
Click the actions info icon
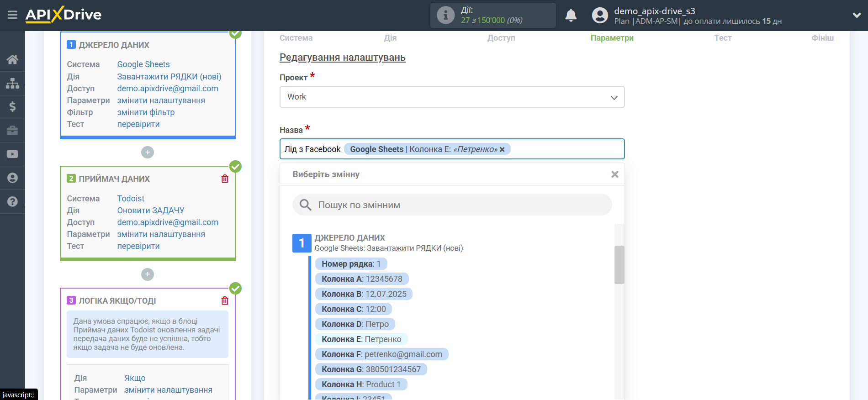pos(445,15)
